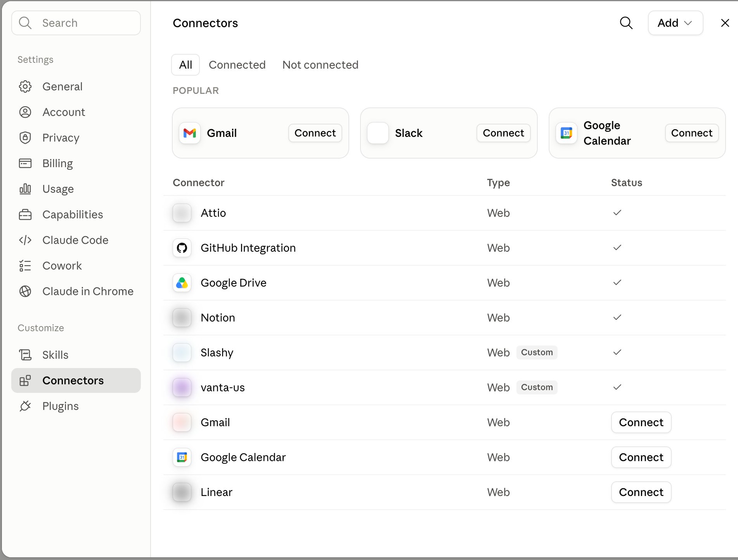Click the Gmail icon in connector list
This screenshot has width=738, height=560.
(182, 422)
